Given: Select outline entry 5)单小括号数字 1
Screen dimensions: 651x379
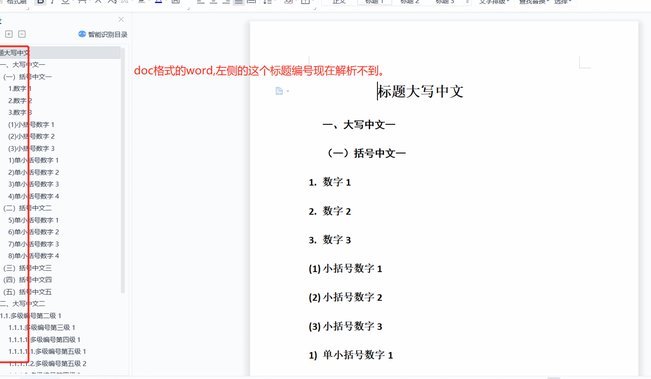Looking at the screenshot, I should [x=34, y=220].
